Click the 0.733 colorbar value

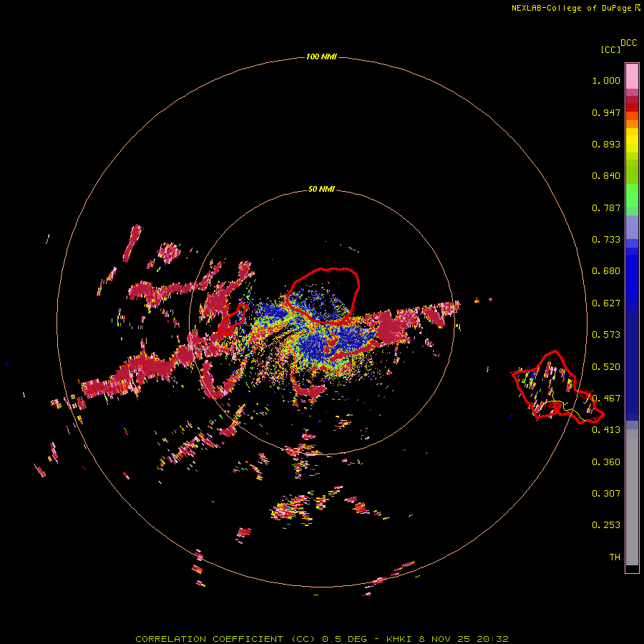[x=606, y=240]
